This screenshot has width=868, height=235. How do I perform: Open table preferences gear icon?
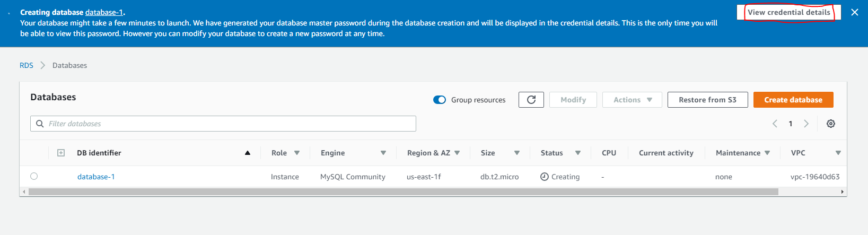pyautogui.click(x=830, y=124)
